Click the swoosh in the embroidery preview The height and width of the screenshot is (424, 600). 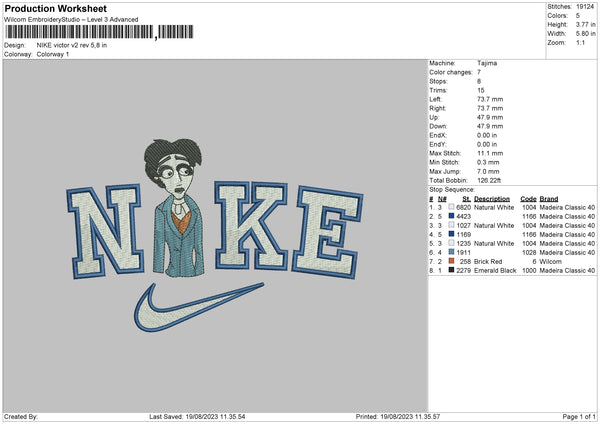(x=199, y=307)
